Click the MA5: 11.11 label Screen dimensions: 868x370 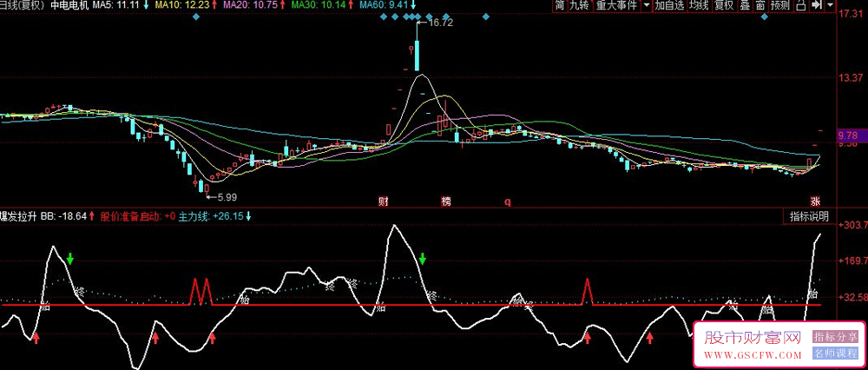118,5
